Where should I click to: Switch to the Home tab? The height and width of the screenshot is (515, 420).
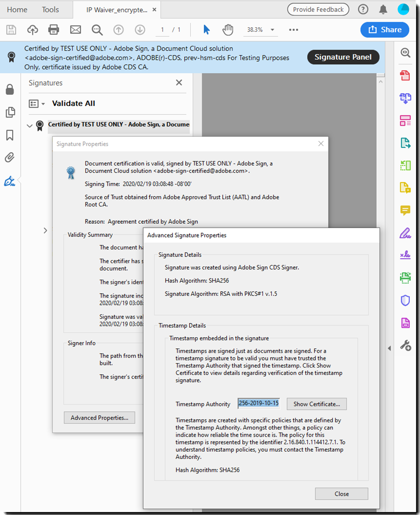pos(17,10)
